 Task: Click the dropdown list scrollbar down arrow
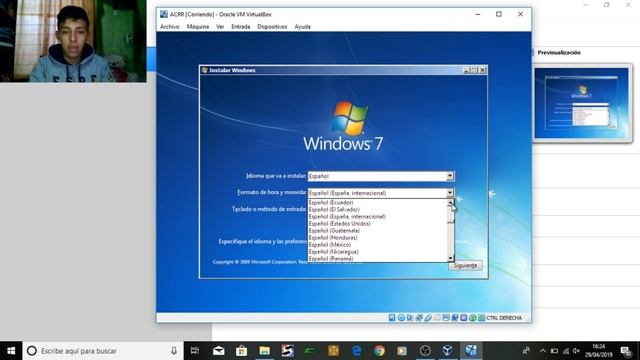[x=451, y=258]
